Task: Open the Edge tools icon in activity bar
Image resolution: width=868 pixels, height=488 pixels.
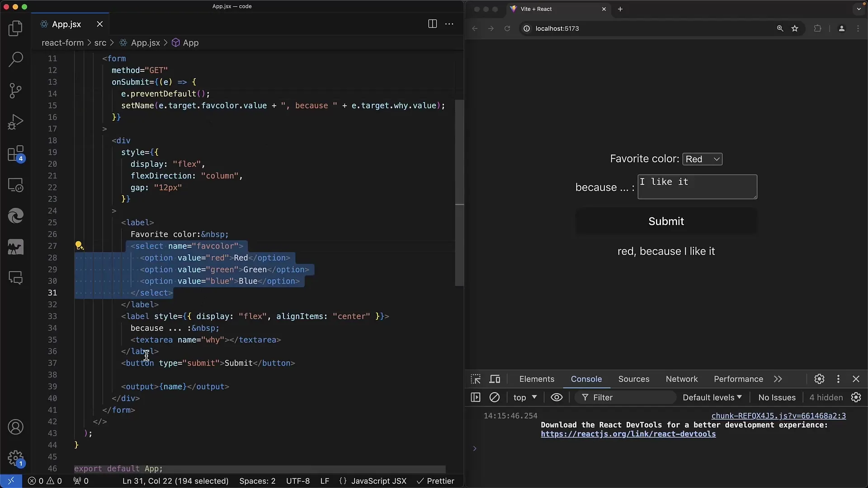Action: [15, 216]
